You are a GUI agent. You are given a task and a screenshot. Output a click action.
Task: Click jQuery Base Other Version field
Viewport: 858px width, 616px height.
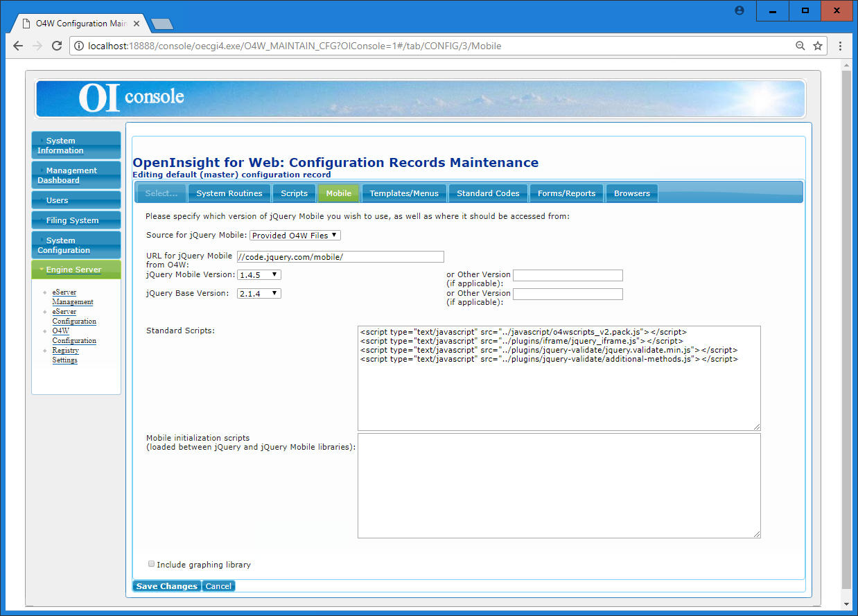tap(568, 294)
